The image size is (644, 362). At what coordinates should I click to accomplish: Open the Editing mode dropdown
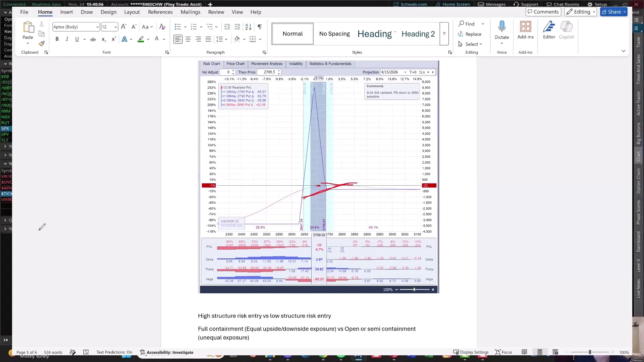tap(581, 12)
